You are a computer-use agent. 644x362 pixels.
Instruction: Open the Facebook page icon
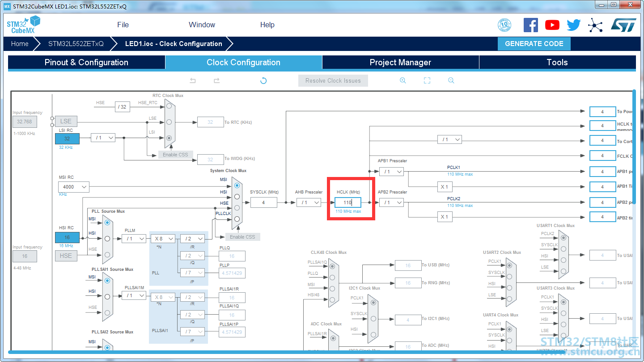(531, 25)
